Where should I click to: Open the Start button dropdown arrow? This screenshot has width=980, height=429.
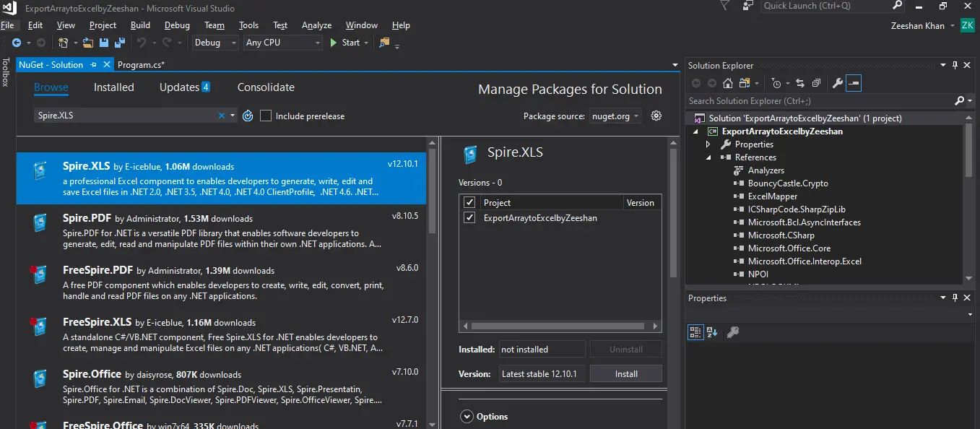click(x=366, y=43)
